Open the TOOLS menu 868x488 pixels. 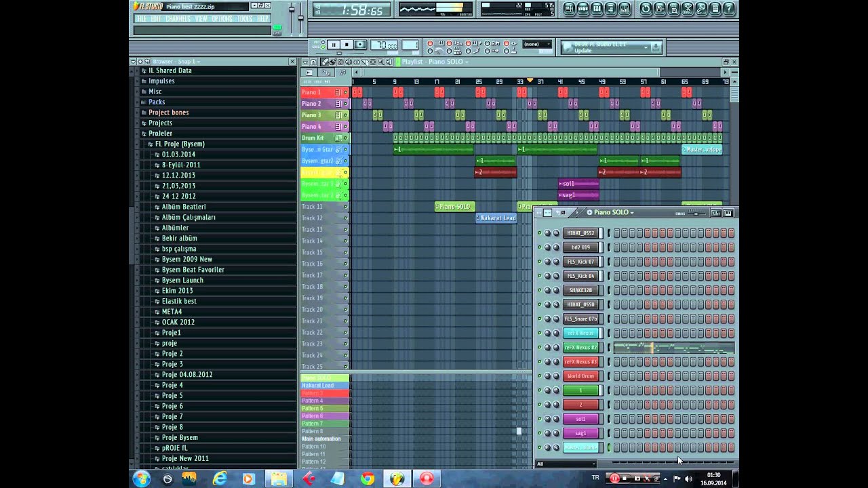(245, 18)
